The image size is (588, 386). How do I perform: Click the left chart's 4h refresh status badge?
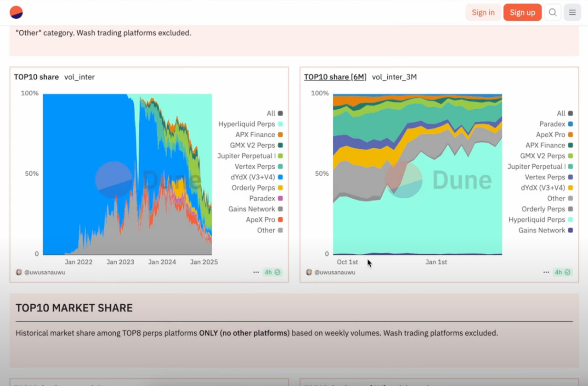tap(272, 272)
